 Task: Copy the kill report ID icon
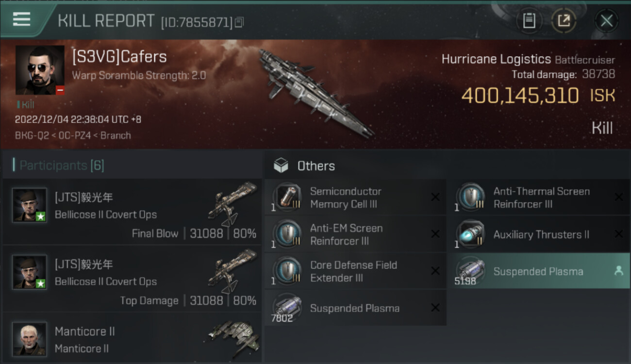(x=239, y=22)
